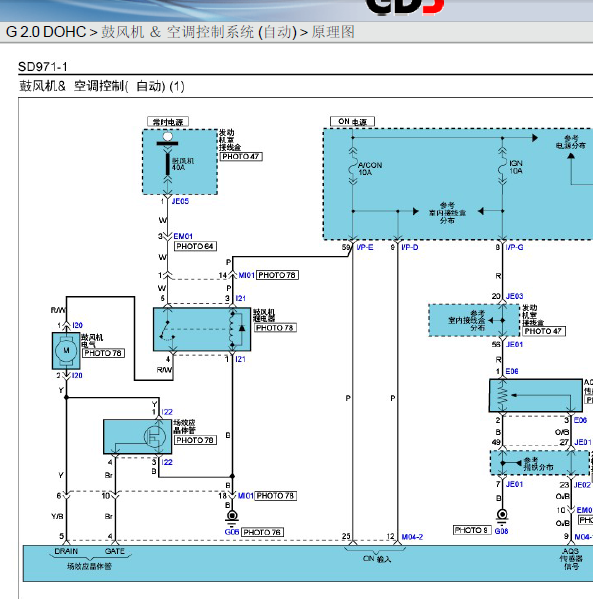Select connector I21 at pin 1
Screen dimensions: 593x611
point(240,359)
